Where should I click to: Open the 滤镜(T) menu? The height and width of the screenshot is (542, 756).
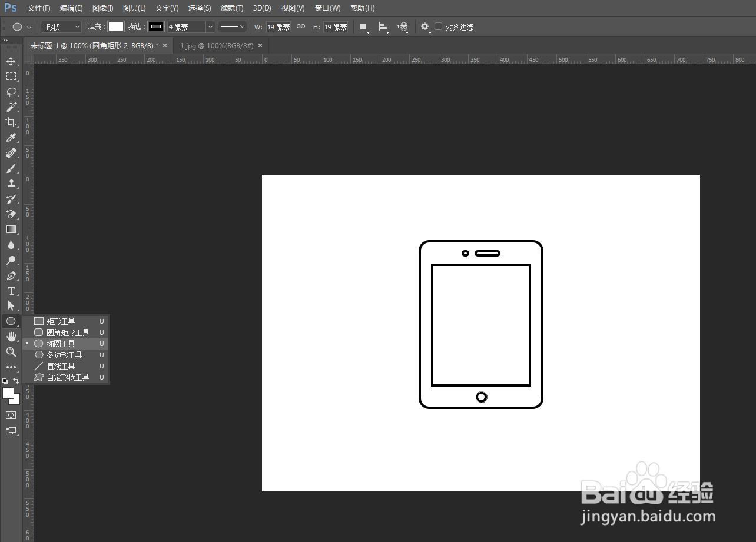point(232,8)
